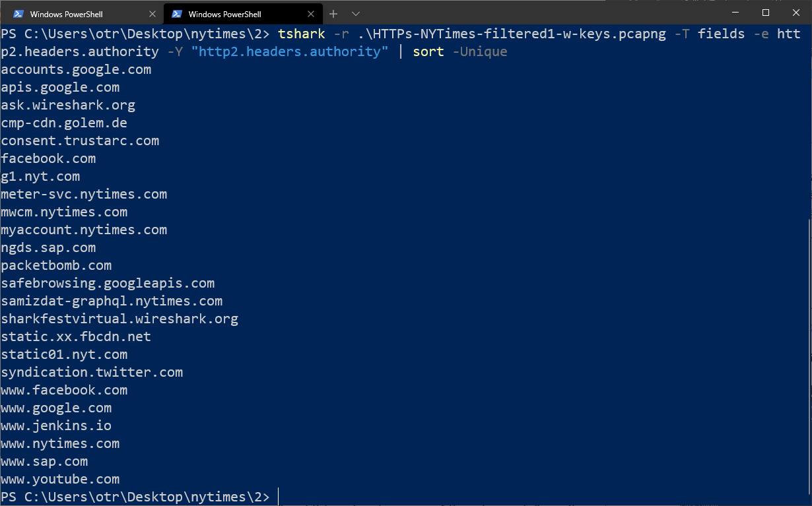Click the sharkfestvirtual.wireshark.org output line
The height and width of the screenshot is (506, 812).
[x=119, y=319]
